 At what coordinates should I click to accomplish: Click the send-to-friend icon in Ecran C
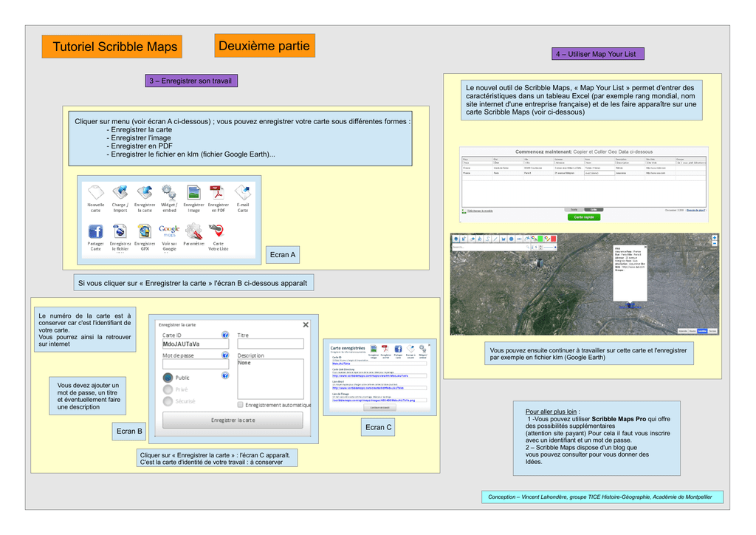[410, 349]
